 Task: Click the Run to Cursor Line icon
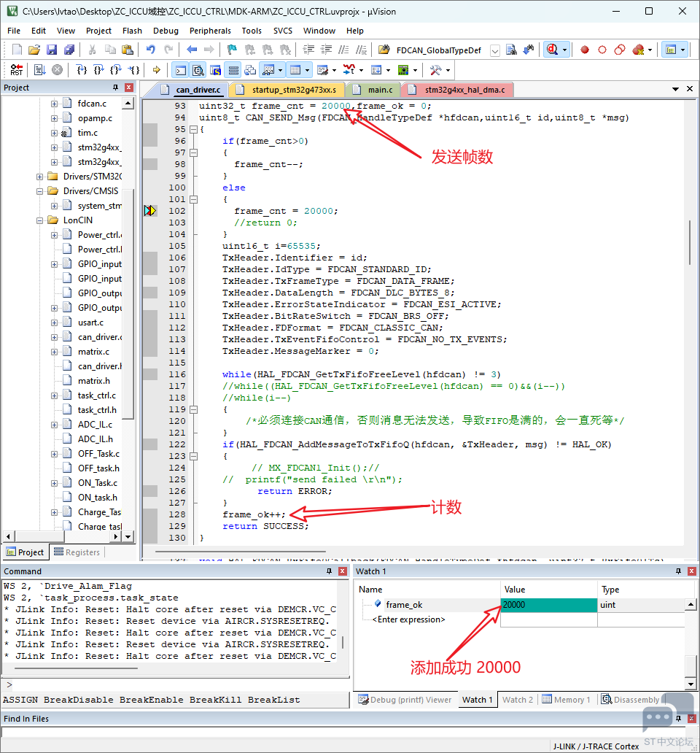pos(133,70)
